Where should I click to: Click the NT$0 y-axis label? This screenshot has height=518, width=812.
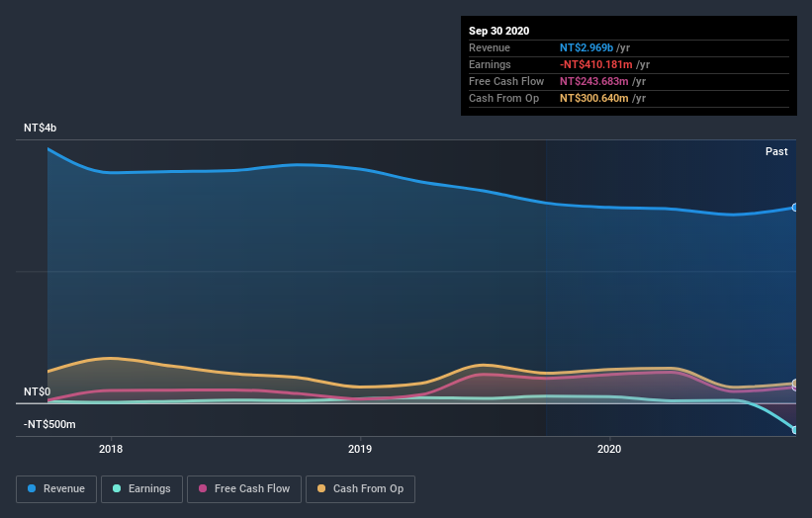tap(37, 391)
